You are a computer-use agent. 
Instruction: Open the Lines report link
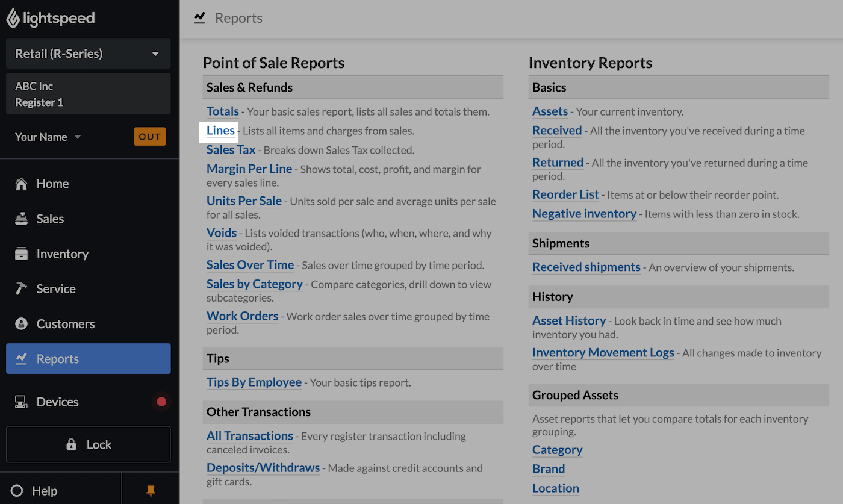220,131
